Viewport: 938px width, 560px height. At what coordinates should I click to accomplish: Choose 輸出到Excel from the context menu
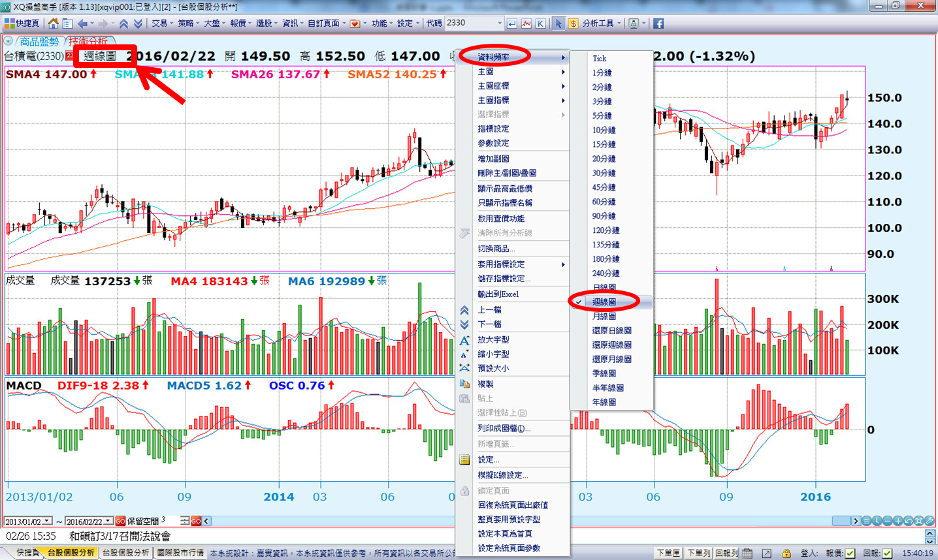[513, 294]
